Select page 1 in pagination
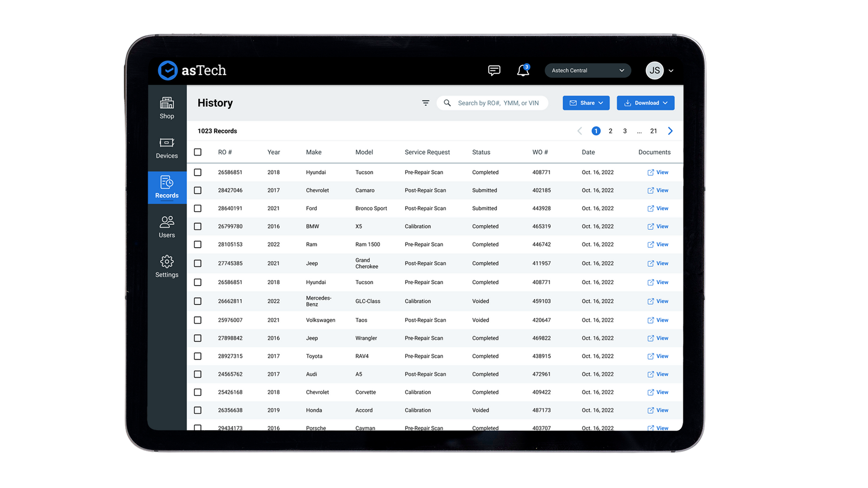The width and height of the screenshot is (868, 488). pos(596,131)
